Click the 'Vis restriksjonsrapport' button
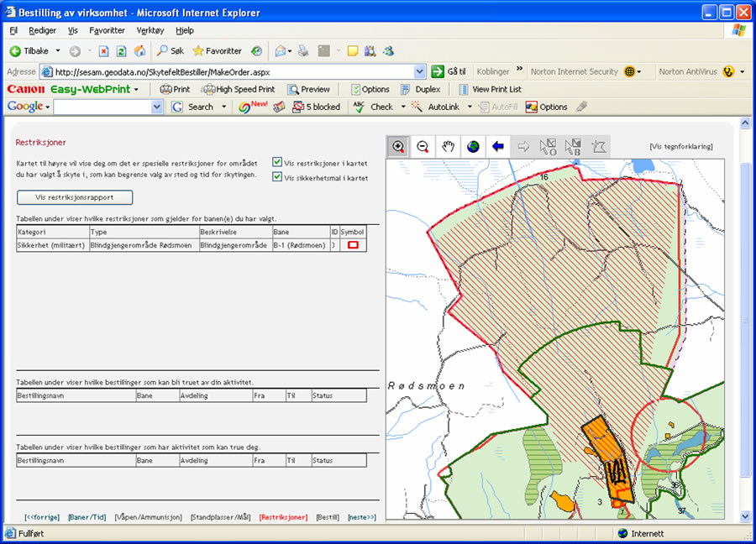This screenshot has width=756, height=544. coord(76,197)
